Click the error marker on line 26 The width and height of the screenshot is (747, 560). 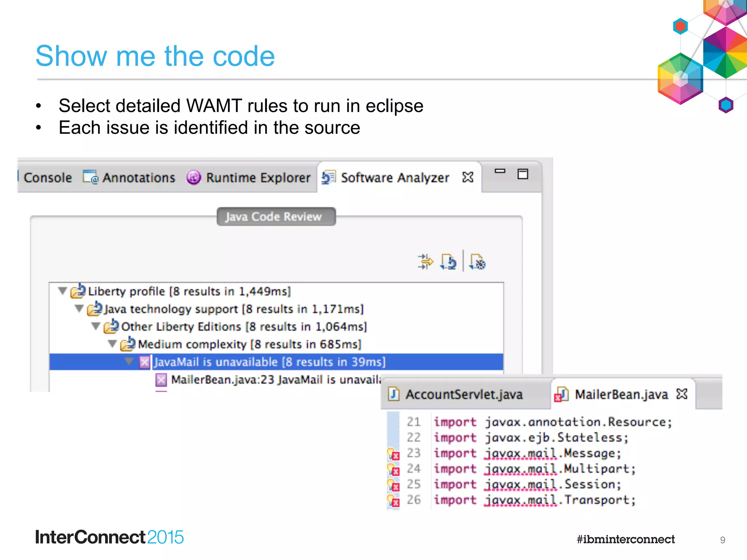(x=393, y=501)
